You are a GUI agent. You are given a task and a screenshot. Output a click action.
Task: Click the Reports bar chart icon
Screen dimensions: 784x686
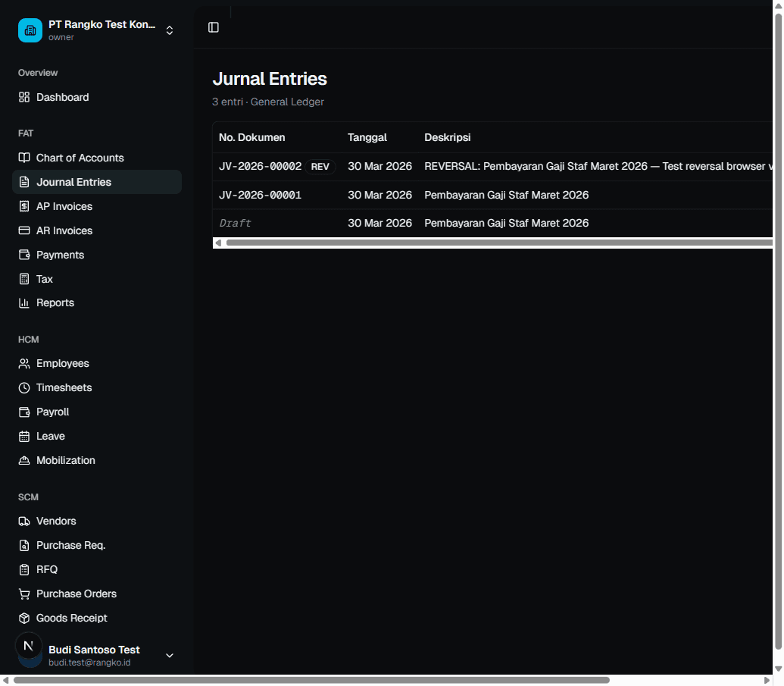[24, 302]
